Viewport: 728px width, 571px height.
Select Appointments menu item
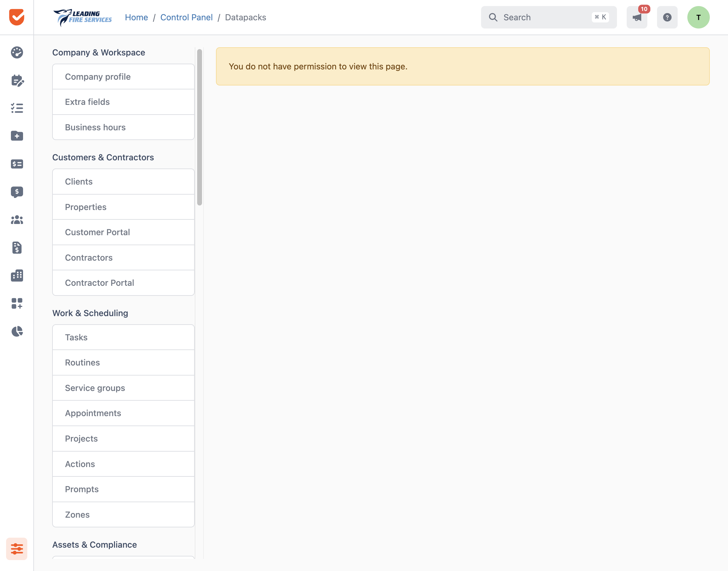(123, 413)
